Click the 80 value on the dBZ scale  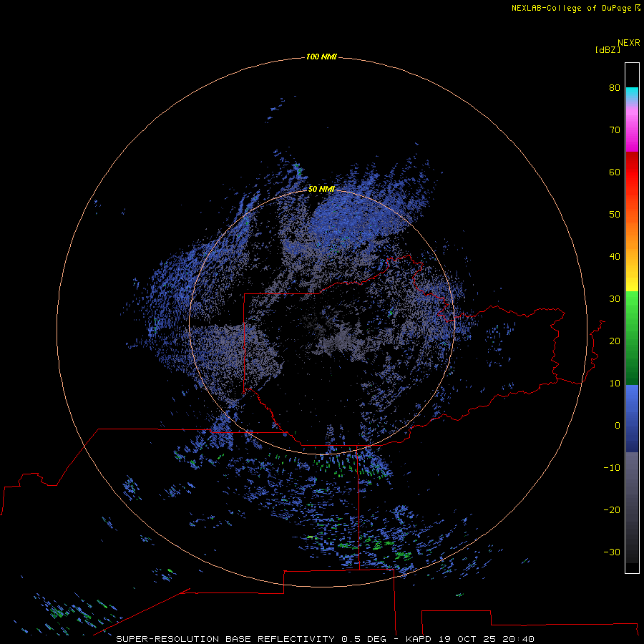coord(615,87)
